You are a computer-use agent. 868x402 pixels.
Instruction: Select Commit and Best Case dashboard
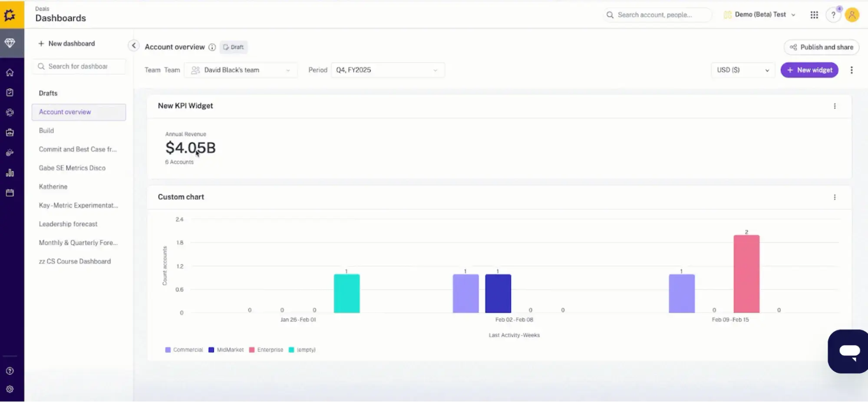coord(79,149)
